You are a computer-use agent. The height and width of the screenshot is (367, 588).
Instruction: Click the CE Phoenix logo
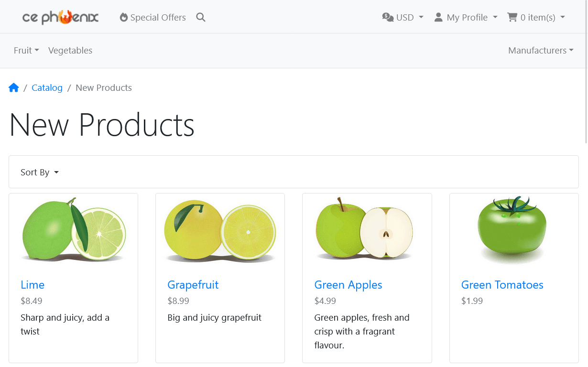tap(60, 18)
